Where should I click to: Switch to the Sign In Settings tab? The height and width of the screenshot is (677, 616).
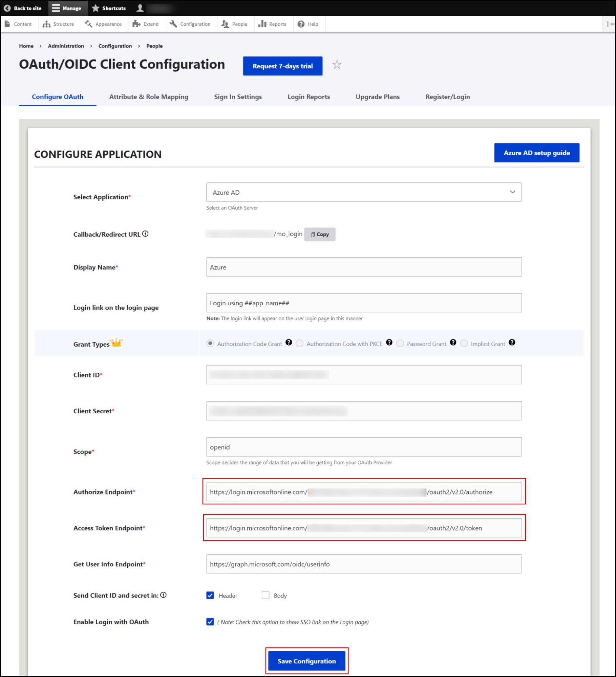(x=238, y=97)
